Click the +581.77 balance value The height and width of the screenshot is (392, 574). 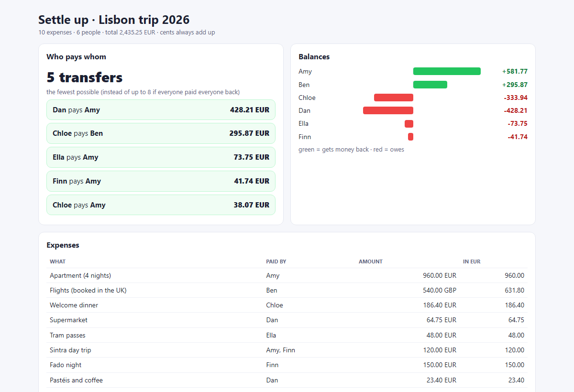click(x=515, y=71)
